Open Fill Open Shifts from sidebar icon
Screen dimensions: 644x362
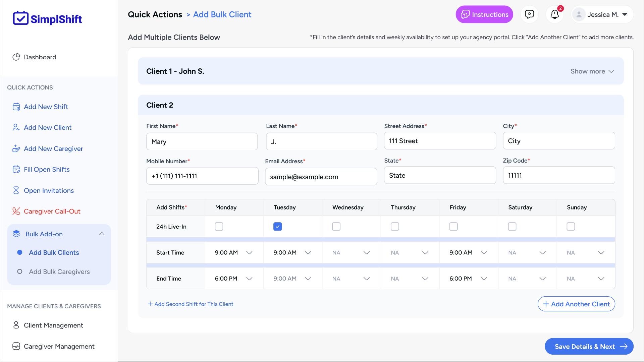click(16, 169)
